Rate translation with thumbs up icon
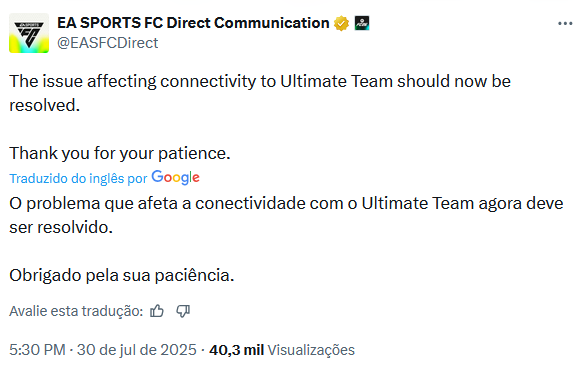 click(157, 311)
